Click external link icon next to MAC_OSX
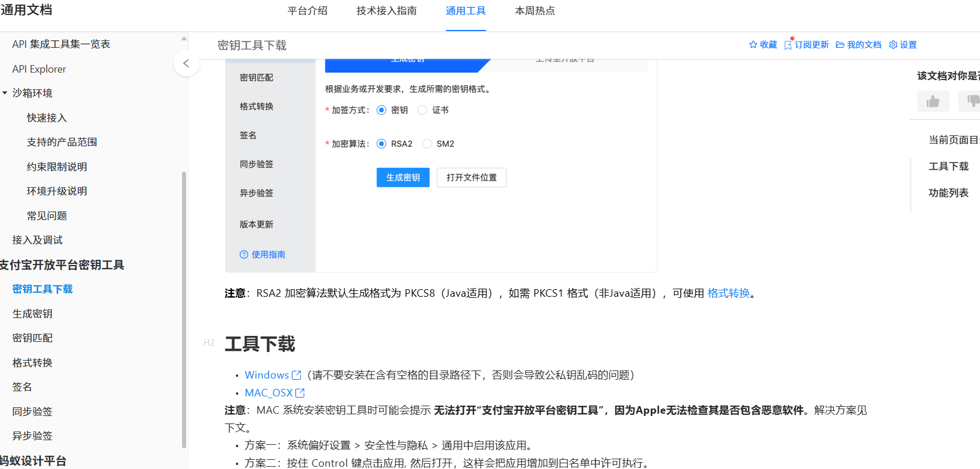 (300, 393)
